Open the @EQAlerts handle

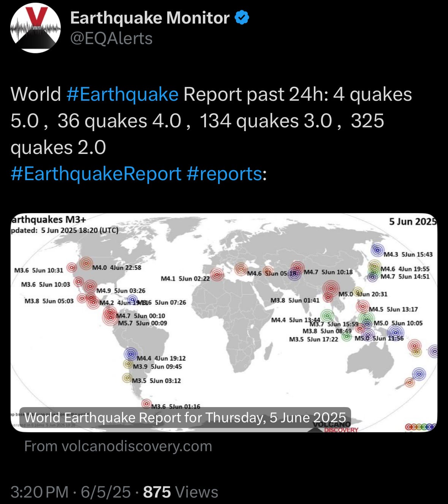pyautogui.click(x=111, y=38)
